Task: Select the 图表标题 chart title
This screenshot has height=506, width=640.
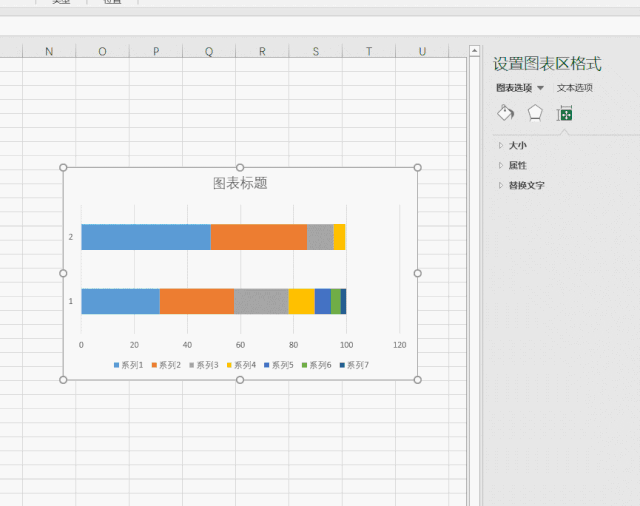Action: click(x=240, y=183)
